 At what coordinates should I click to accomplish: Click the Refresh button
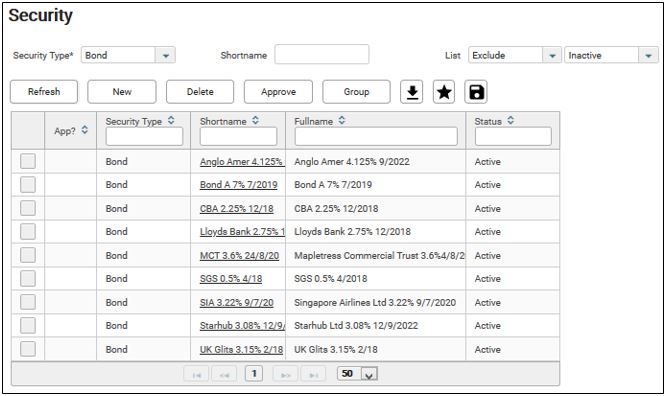point(44,92)
